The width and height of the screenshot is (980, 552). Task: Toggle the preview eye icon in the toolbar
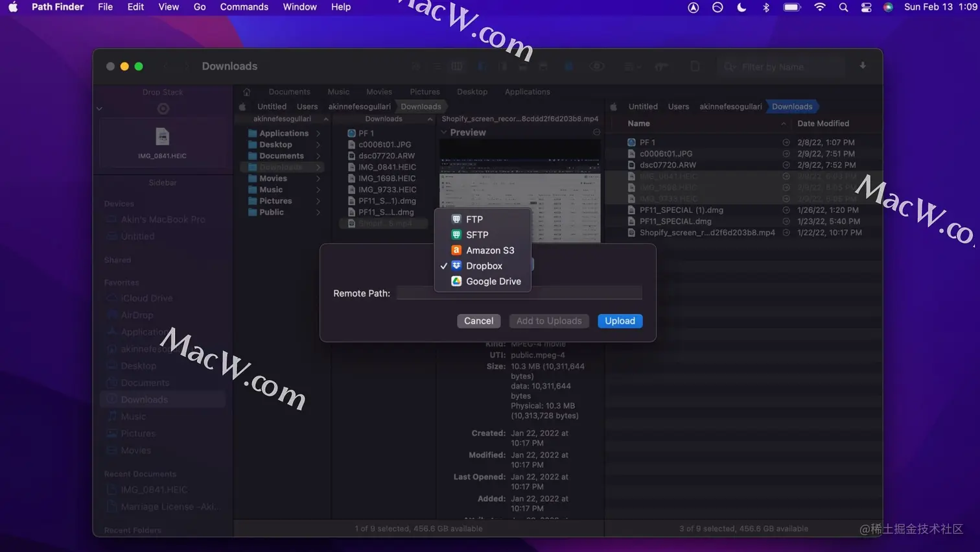[x=597, y=66]
